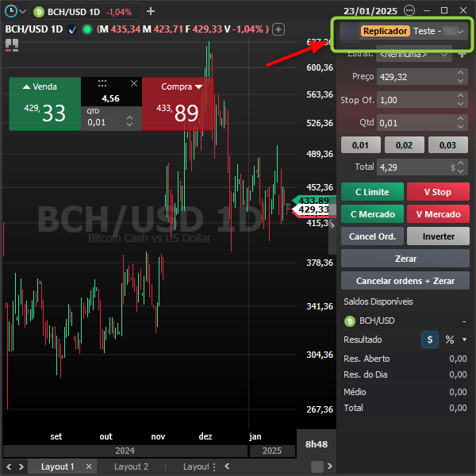Click the pushpin icon below BCH/USD title
Image resolution: width=476 pixels, height=476 pixels.
click(12, 45)
